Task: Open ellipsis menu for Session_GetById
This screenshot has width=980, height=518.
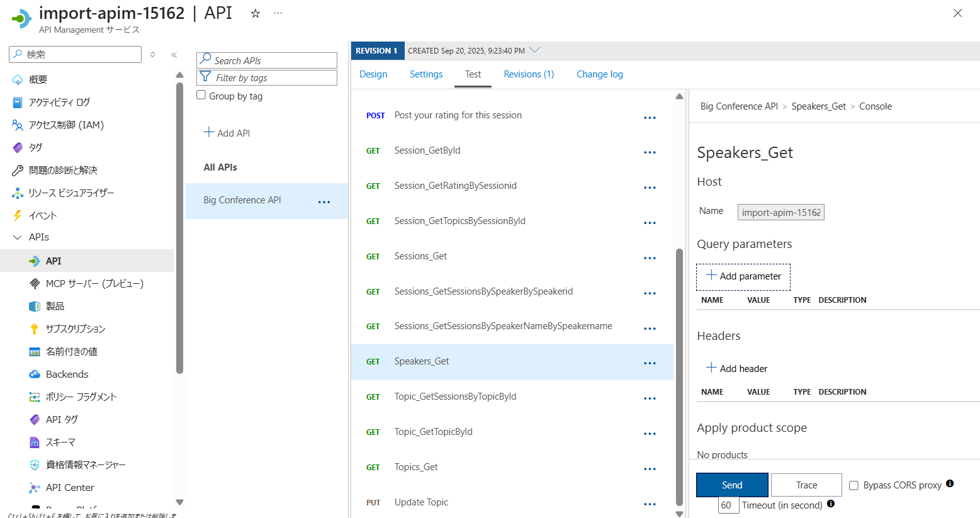Action: coord(650,152)
